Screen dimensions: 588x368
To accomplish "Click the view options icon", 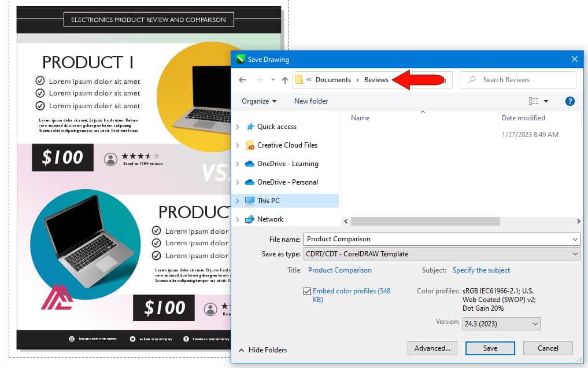I will point(534,101).
